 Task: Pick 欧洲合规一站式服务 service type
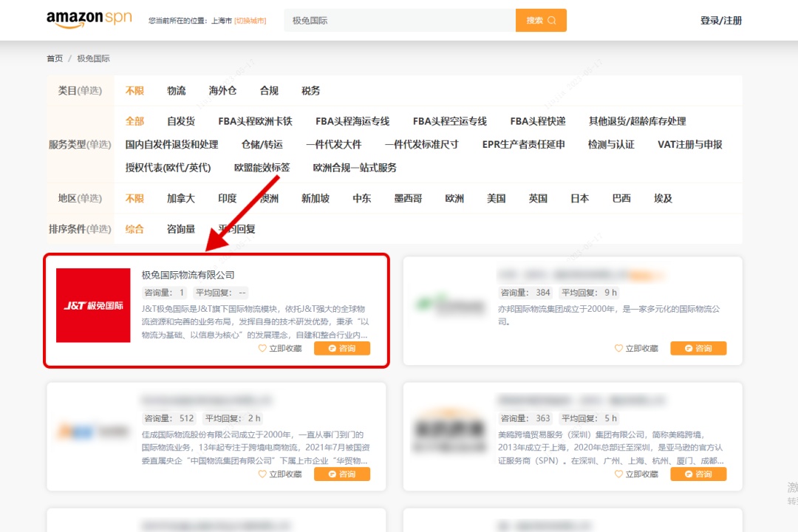pyautogui.click(x=354, y=168)
